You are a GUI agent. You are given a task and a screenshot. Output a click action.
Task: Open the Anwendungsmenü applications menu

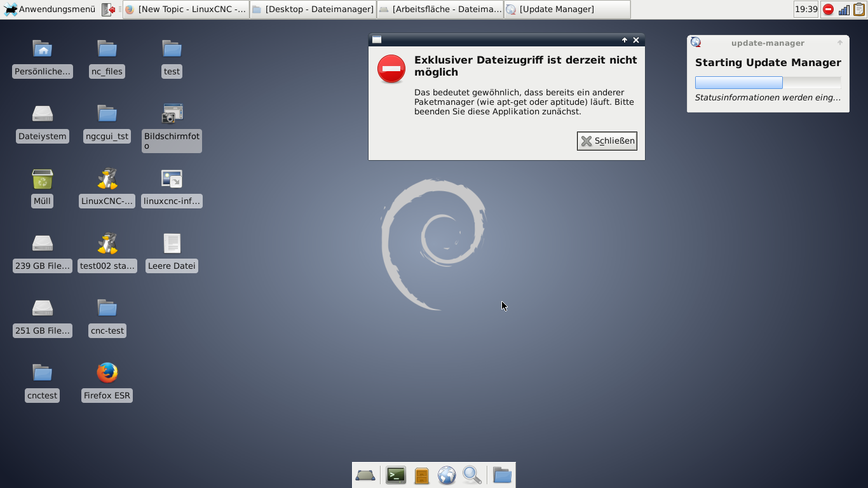click(50, 10)
